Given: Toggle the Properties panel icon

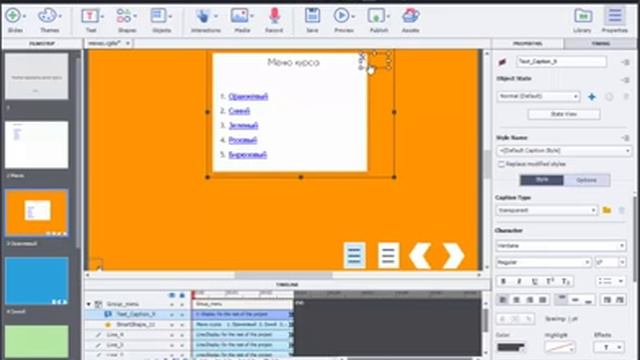Looking at the screenshot, I should 615,16.
